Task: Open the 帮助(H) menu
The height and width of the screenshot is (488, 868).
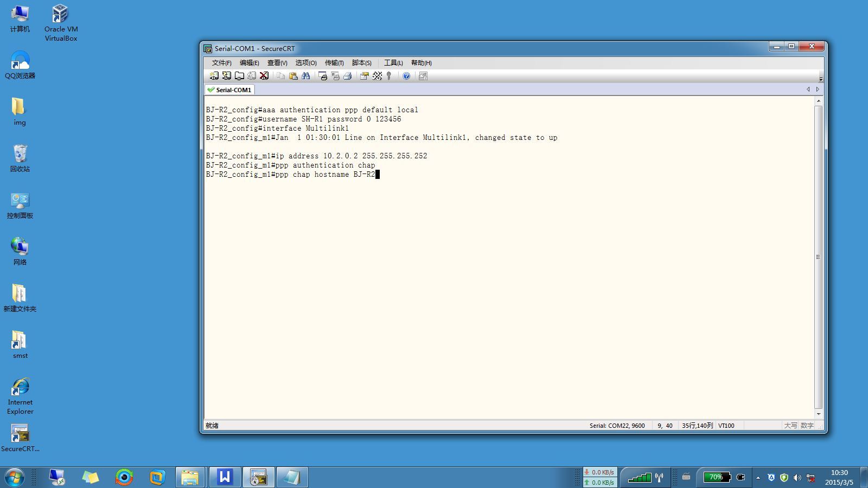Action: pos(421,63)
